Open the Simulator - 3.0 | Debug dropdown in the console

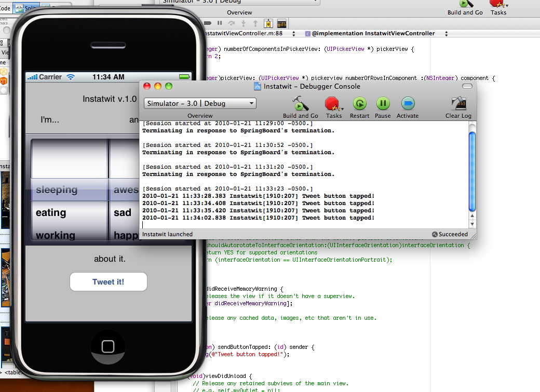[200, 103]
